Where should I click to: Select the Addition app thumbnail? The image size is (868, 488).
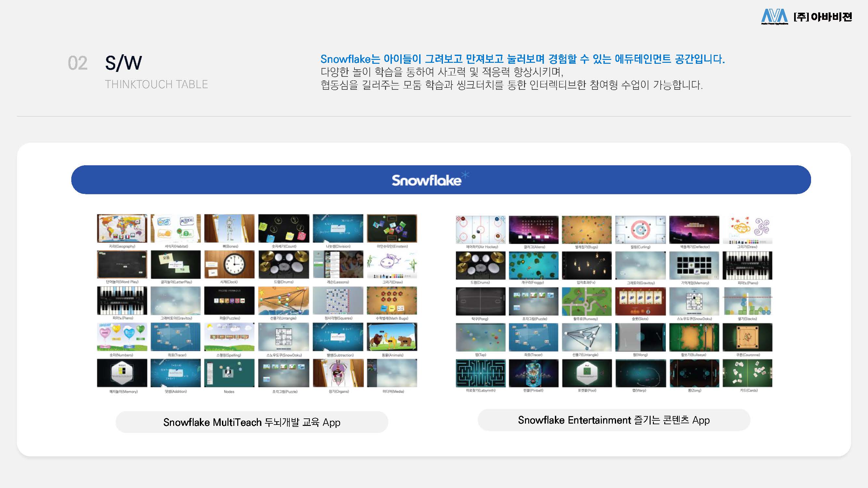click(x=175, y=373)
